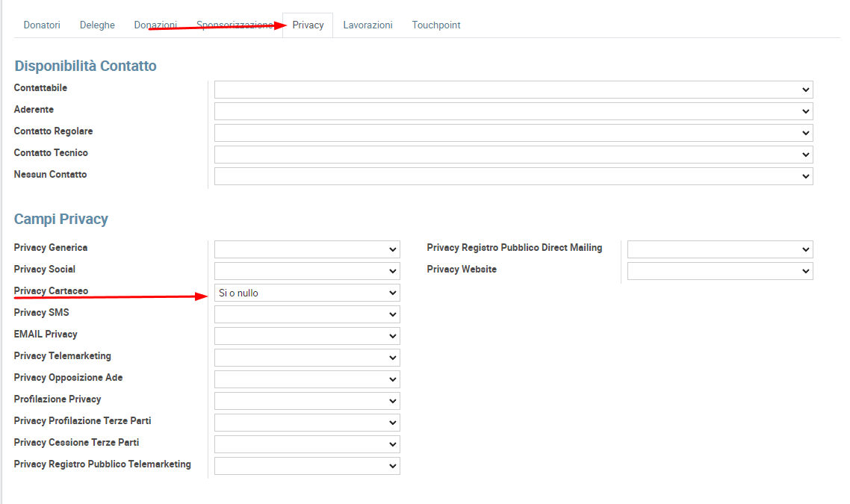This screenshot has height=504, width=850.
Task: Open the Donazioni tab
Action: click(155, 25)
